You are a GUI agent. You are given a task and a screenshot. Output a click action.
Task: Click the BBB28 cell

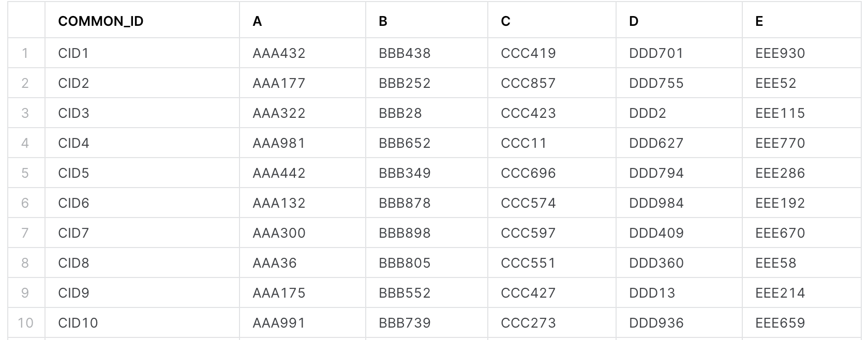click(400, 113)
